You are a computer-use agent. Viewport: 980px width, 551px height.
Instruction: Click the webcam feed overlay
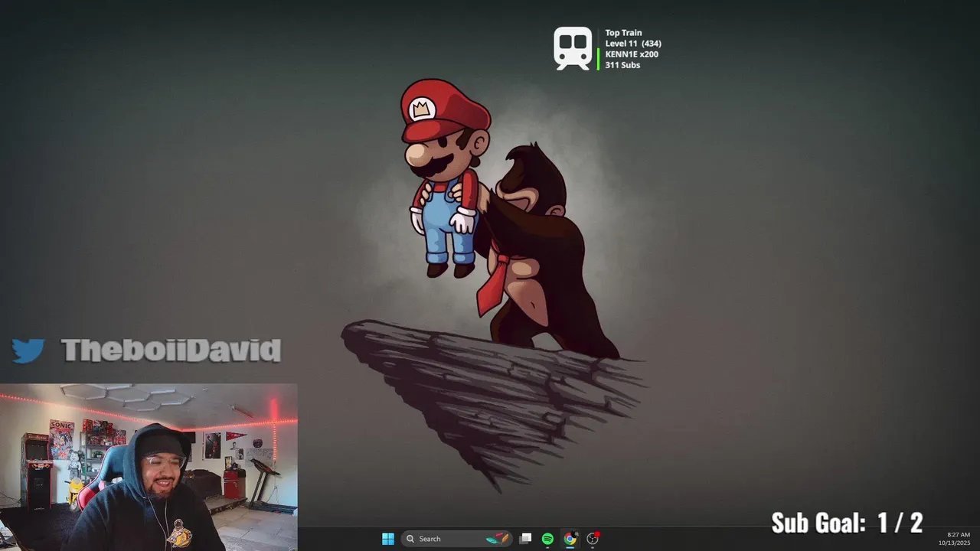[149, 467]
